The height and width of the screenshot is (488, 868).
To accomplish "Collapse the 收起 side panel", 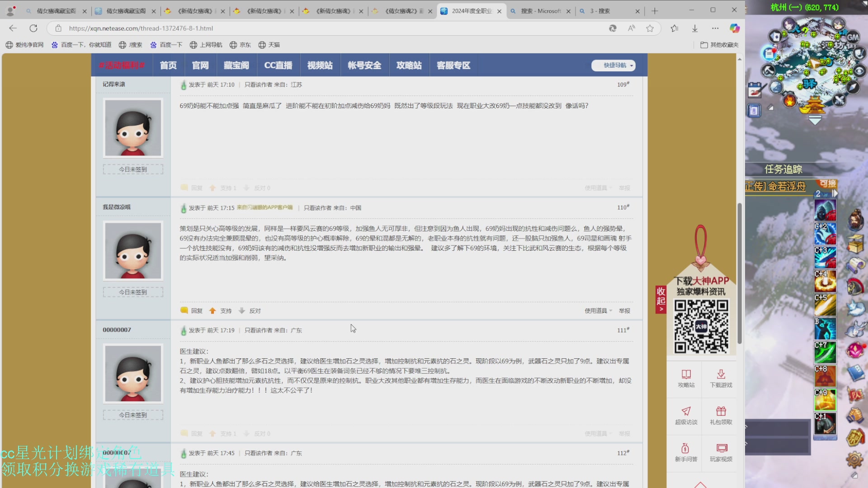I will (x=661, y=300).
